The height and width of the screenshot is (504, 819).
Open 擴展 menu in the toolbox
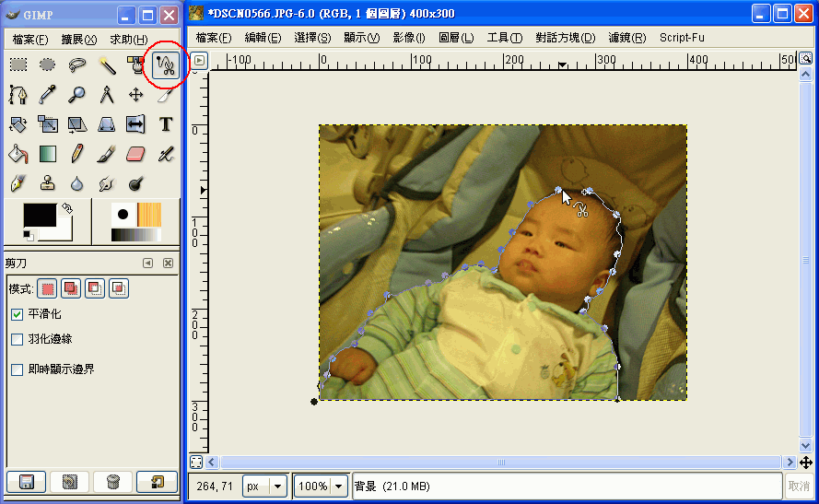[x=79, y=40]
